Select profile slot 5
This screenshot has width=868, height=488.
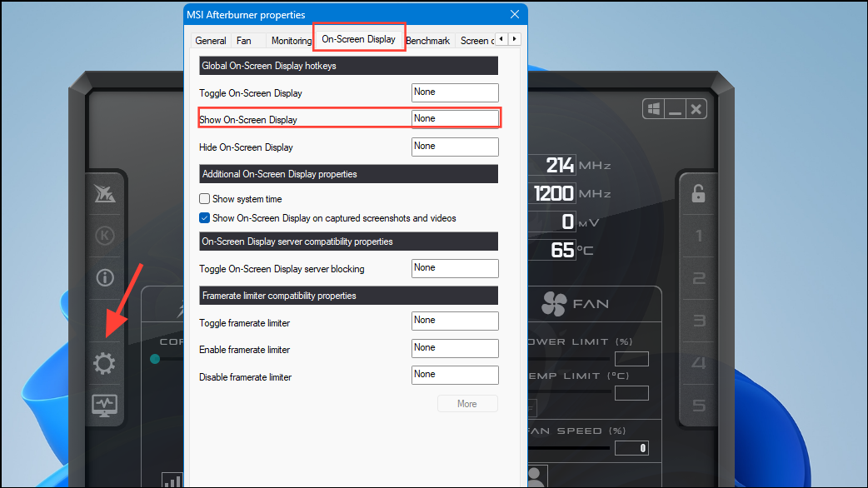(x=699, y=406)
